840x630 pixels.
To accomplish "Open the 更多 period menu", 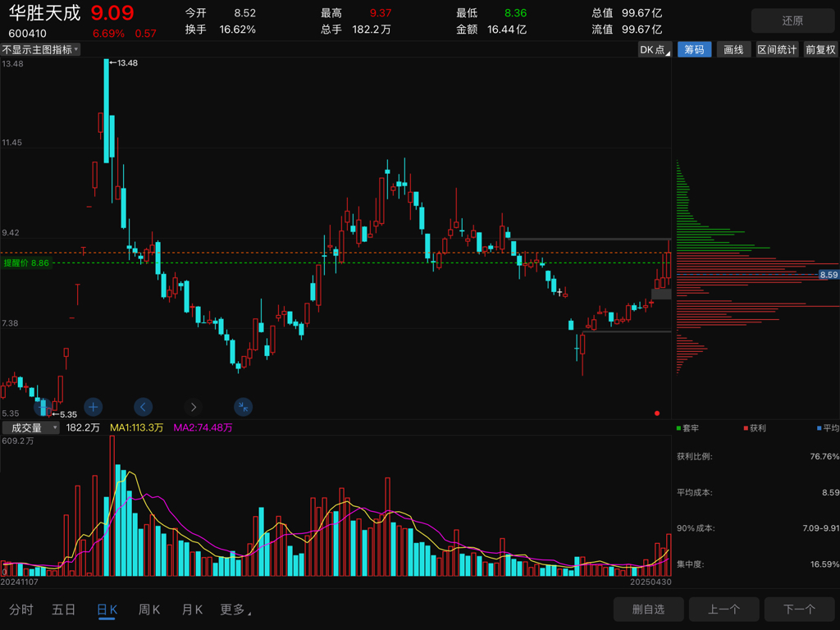I will [235, 609].
